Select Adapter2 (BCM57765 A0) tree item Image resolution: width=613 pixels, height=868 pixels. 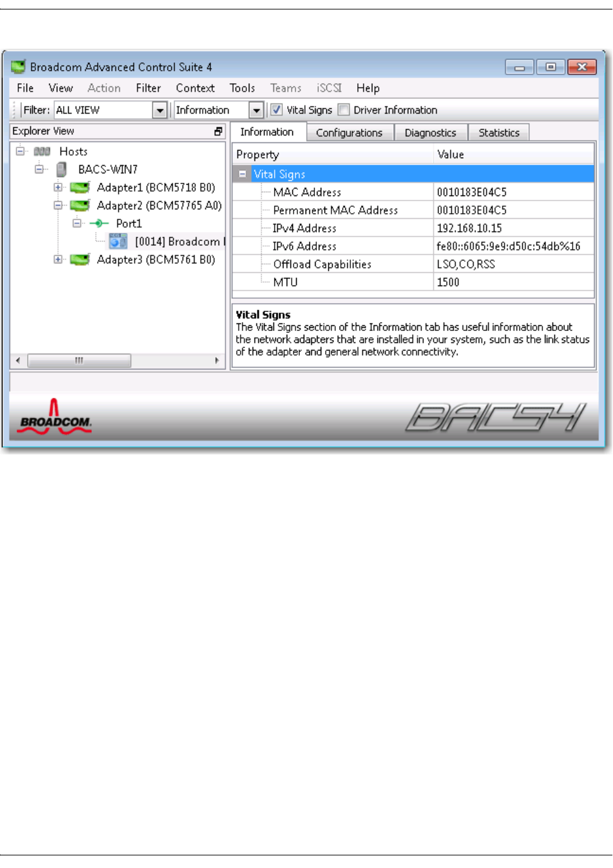tap(159, 205)
